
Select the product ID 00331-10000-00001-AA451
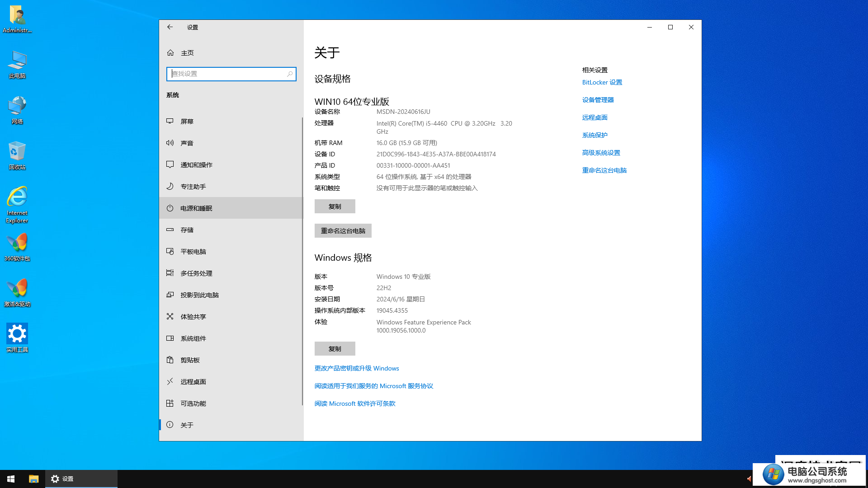click(x=413, y=165)
